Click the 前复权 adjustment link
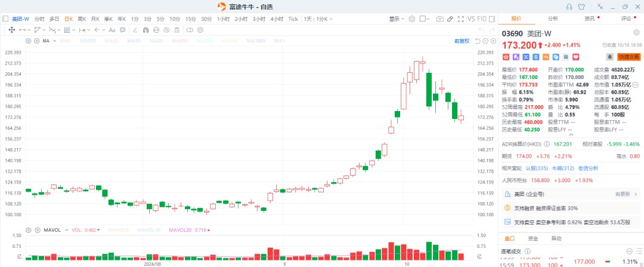Screen dimensions: 644x267 462,41
